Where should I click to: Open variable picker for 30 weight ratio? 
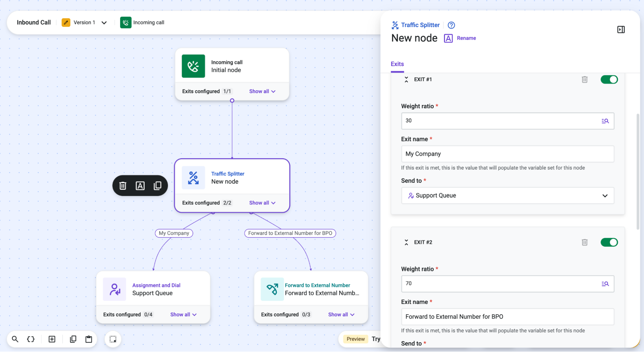[605, 121]
